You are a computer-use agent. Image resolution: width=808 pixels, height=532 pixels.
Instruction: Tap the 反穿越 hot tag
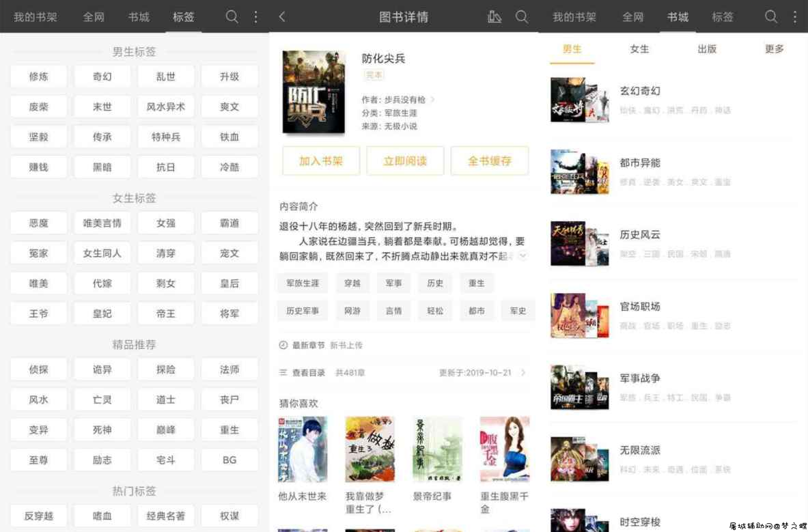point(39,516)
